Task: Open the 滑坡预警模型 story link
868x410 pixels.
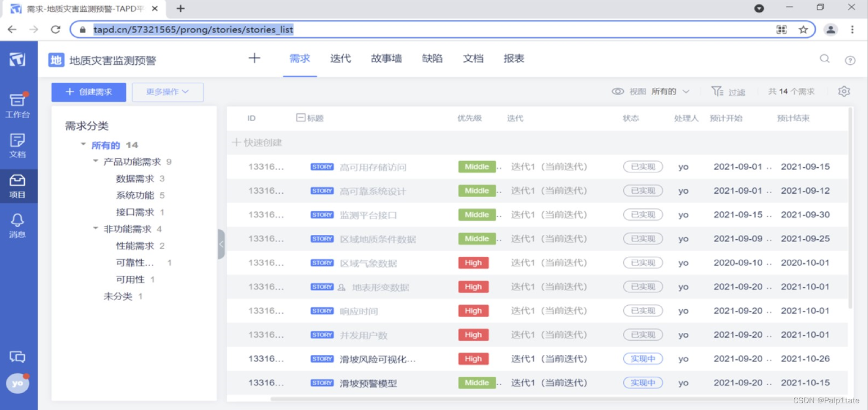Action: pyautogui.click(x=368, y=384)
